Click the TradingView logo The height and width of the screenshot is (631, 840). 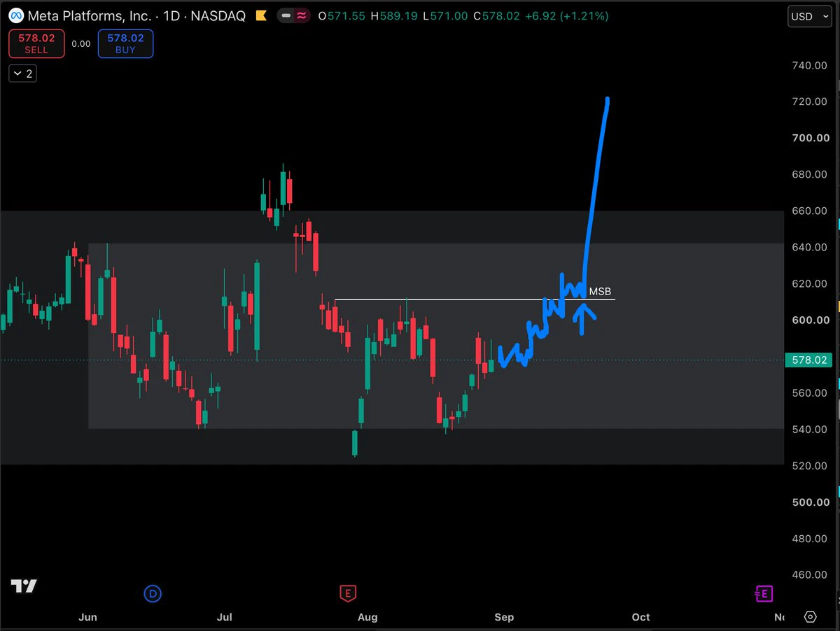(x=24, y=586)
